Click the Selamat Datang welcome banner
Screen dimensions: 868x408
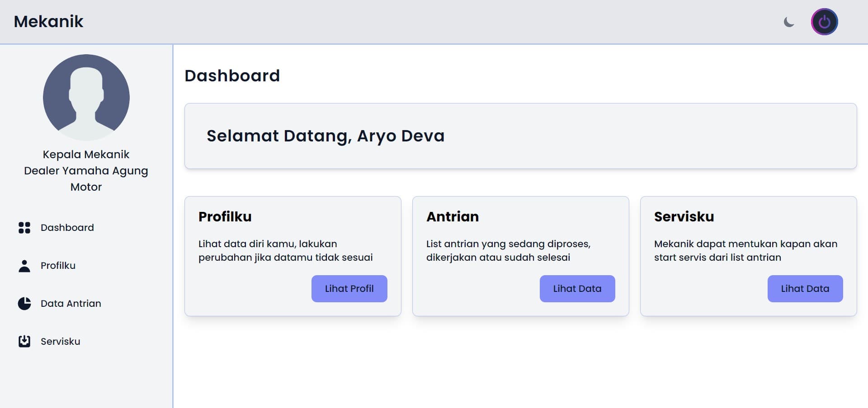pos(521,136)
